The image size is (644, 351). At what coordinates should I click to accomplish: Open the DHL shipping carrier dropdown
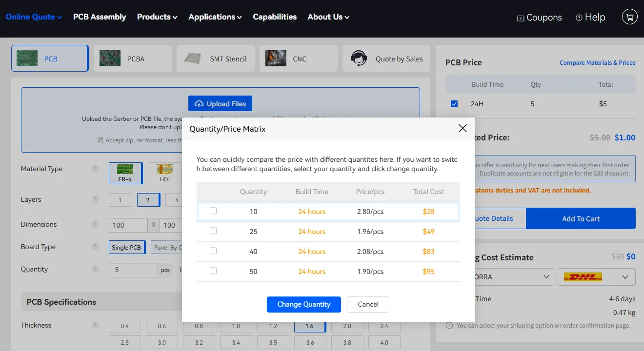(597, 277)
